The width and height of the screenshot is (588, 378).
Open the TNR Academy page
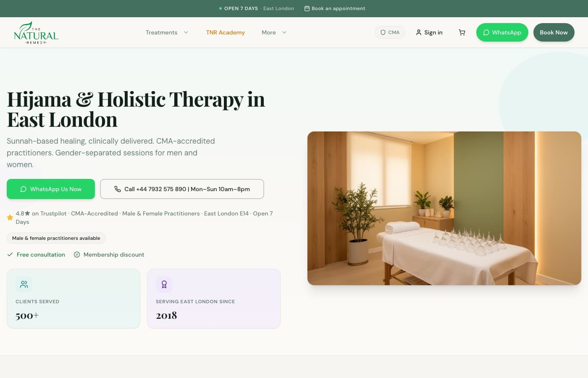pyautogui.click(x=225, y=32)
